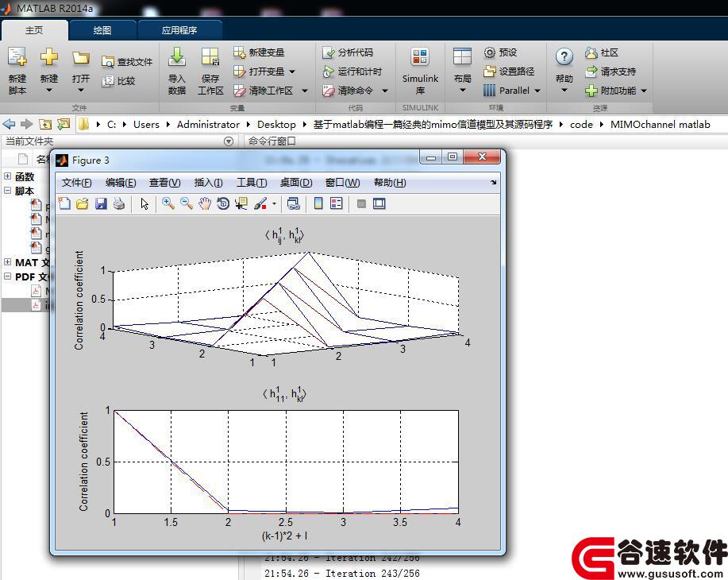Viewport: 728px width, 580px height.
Task: Click Print icon in Figure 3 toolbar
Action: click(x=119, y=203)
